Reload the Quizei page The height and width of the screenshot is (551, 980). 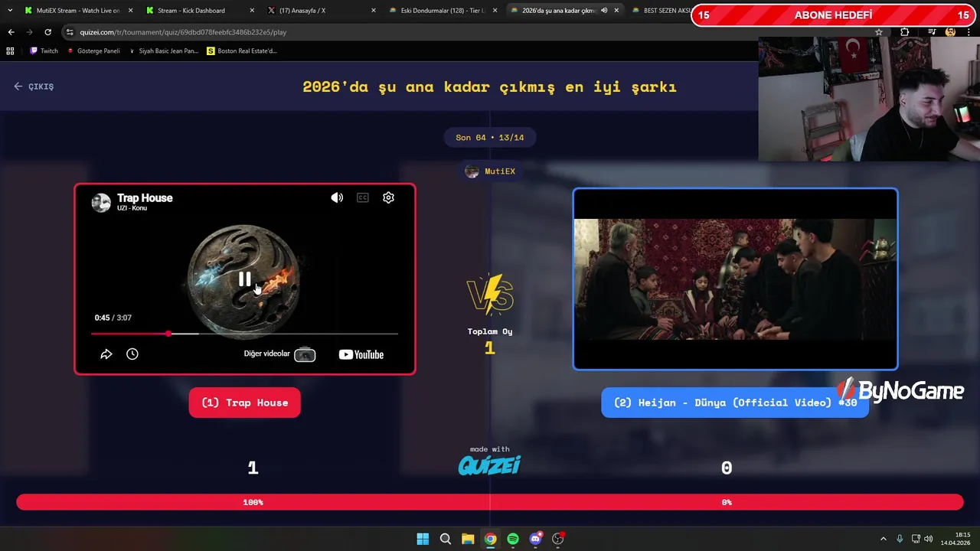click(47, 32)
